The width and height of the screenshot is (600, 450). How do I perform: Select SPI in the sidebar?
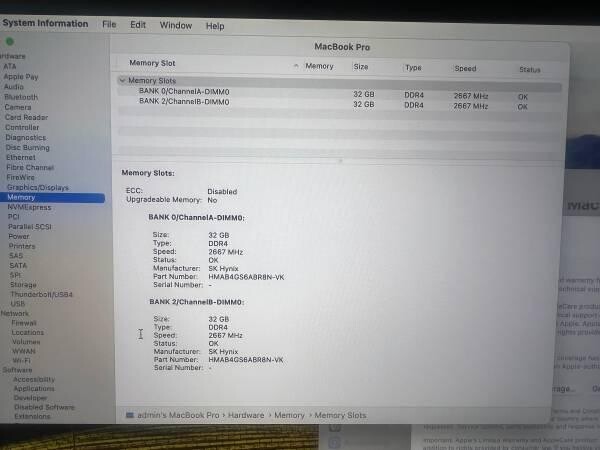[x=15, y=275]
